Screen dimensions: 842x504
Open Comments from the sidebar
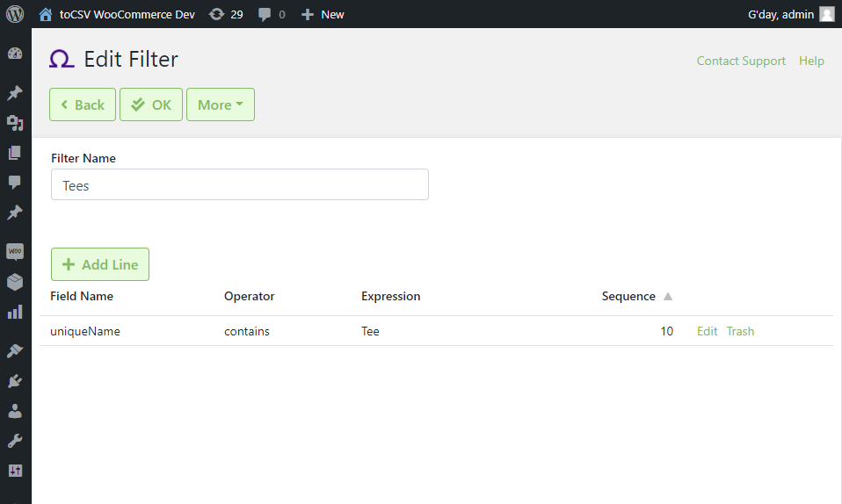point(15,183)
